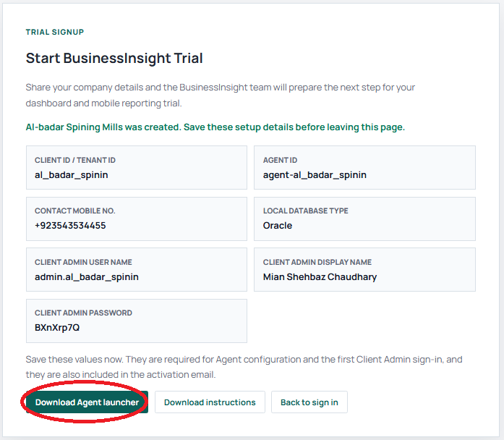Select the Oracle database type value
Viewport: 504px width, 440px height.
[278, 226]
